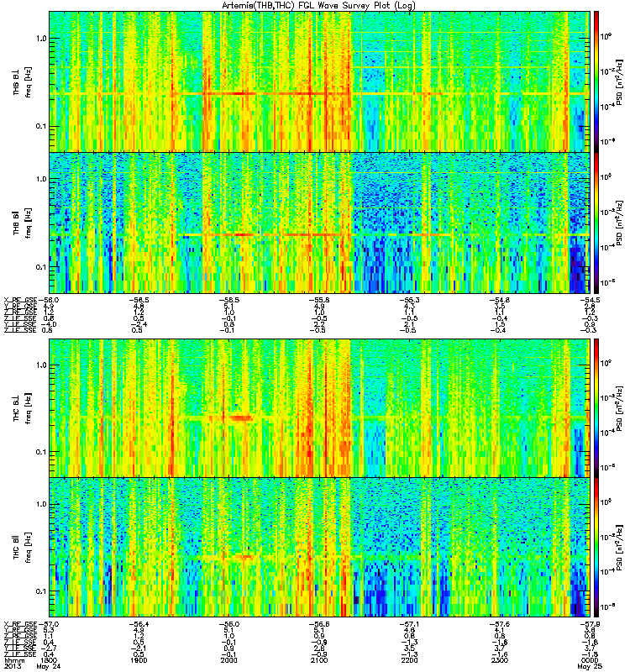The height and width of the screenshot is (672, 630).
Task: Click the "THB B⊥ freq [Hz]" axis label
Action: [22, 81]
